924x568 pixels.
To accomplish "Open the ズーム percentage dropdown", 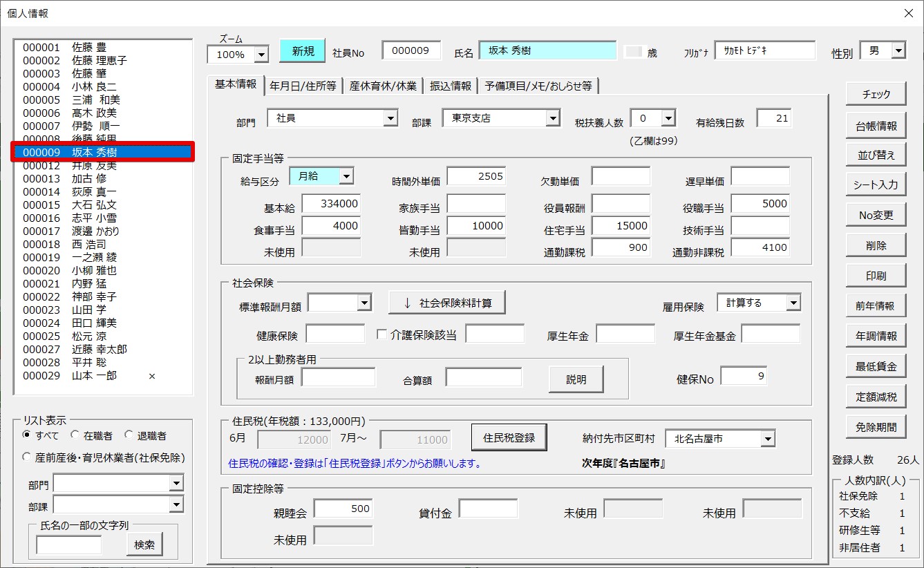I will click(x=261, y=55).
